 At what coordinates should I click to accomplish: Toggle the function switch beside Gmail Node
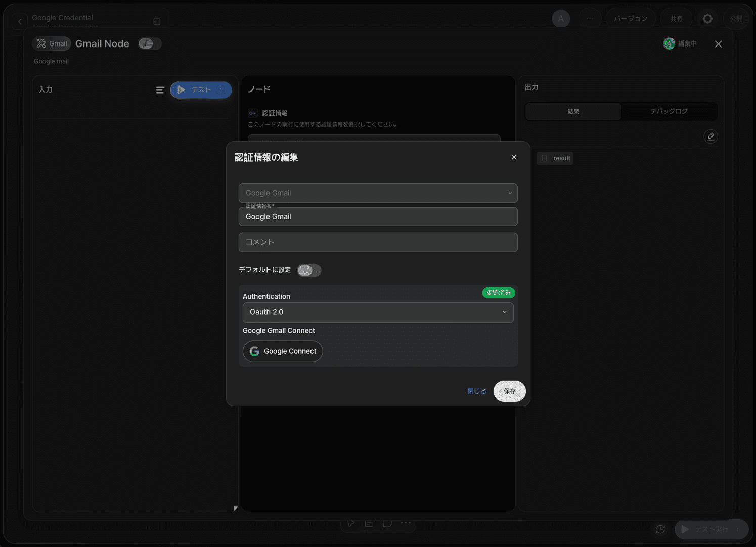coord(150,44)
